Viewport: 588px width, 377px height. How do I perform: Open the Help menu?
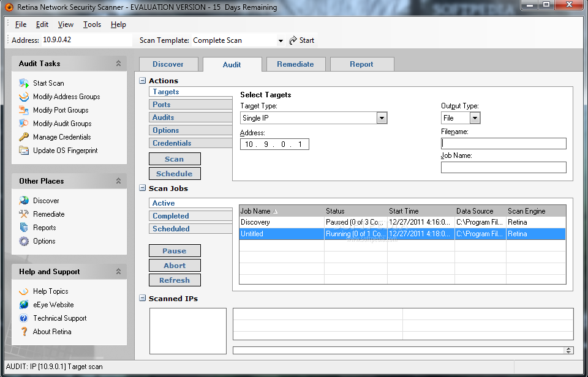(x=118, y=24)
